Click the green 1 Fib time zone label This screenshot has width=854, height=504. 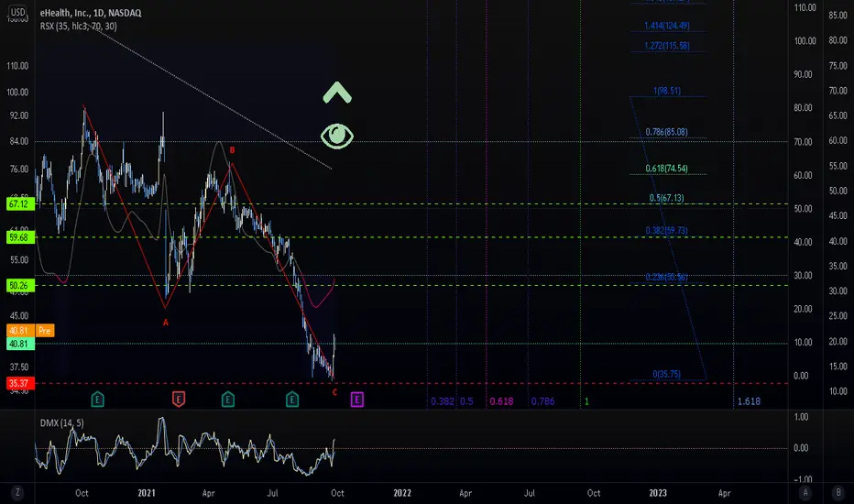tap(586, 401)
